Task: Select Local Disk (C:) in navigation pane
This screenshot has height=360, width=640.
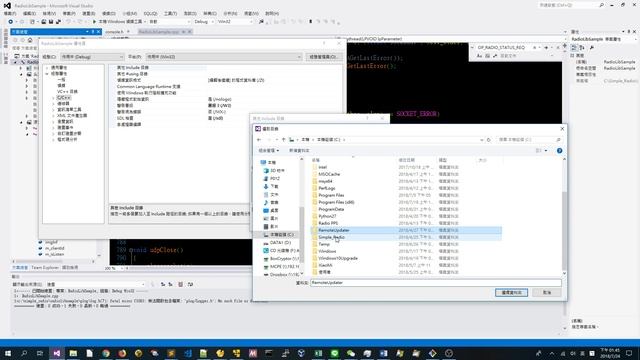Action: coord(282,235)
